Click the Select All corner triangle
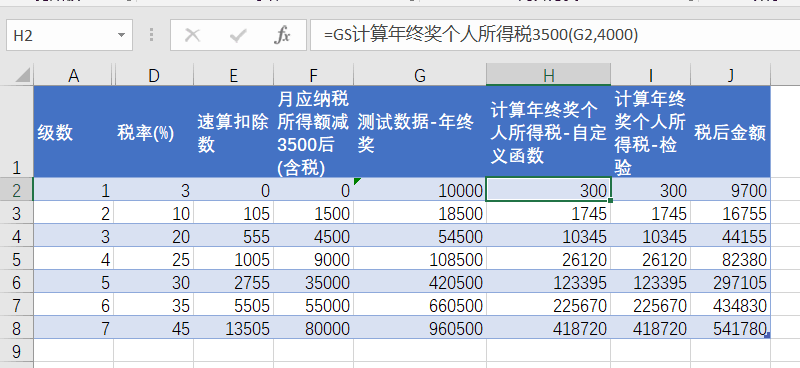This screenshot has width=800, height=368. pyautogui.click(x=22, y=76)
